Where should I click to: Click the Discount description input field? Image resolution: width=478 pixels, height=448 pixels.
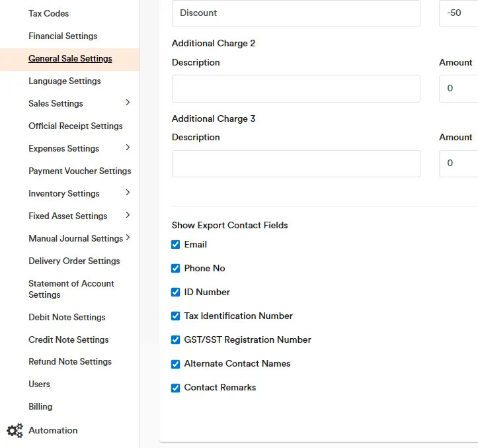[296, 13]
